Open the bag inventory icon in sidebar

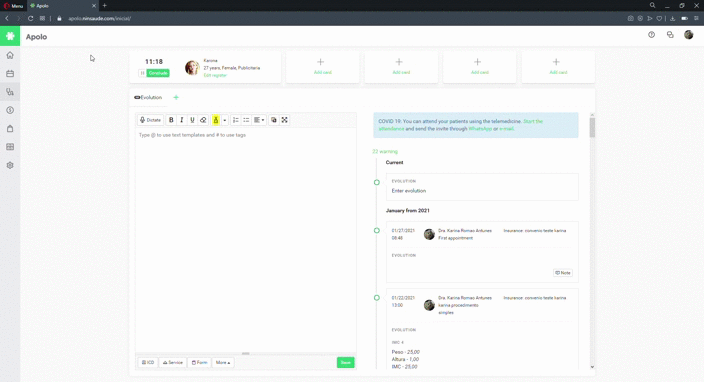tap(10, 129)
